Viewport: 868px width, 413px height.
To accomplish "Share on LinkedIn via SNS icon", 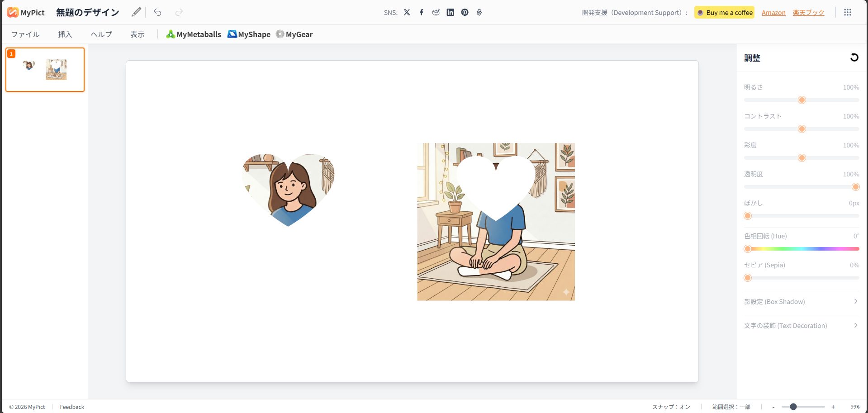I will click(x=450, y=12).
